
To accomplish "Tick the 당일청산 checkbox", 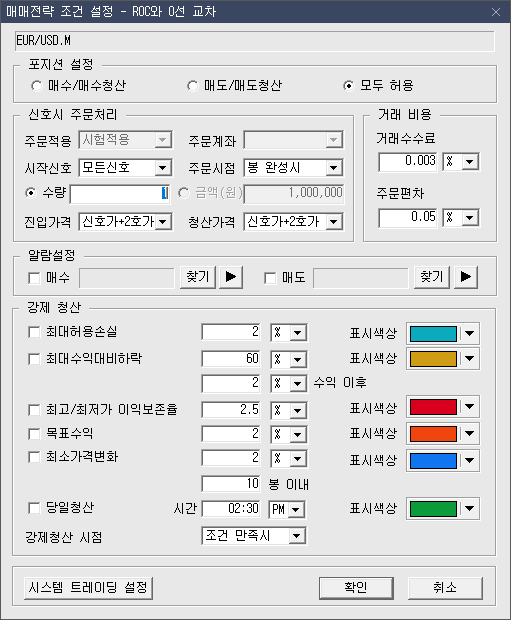I will [x=34, y=508].
